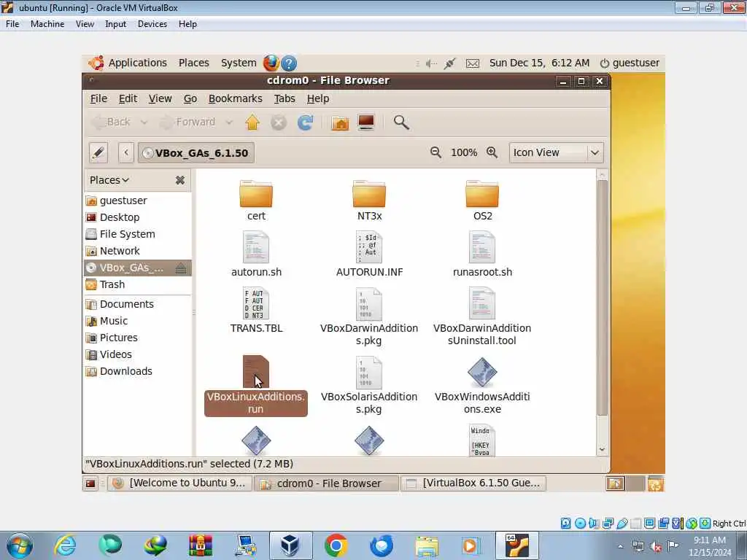Viewport: 747px width, 560px height.
Task: Click the volume speaker panel icon
Action: point(431,63)
